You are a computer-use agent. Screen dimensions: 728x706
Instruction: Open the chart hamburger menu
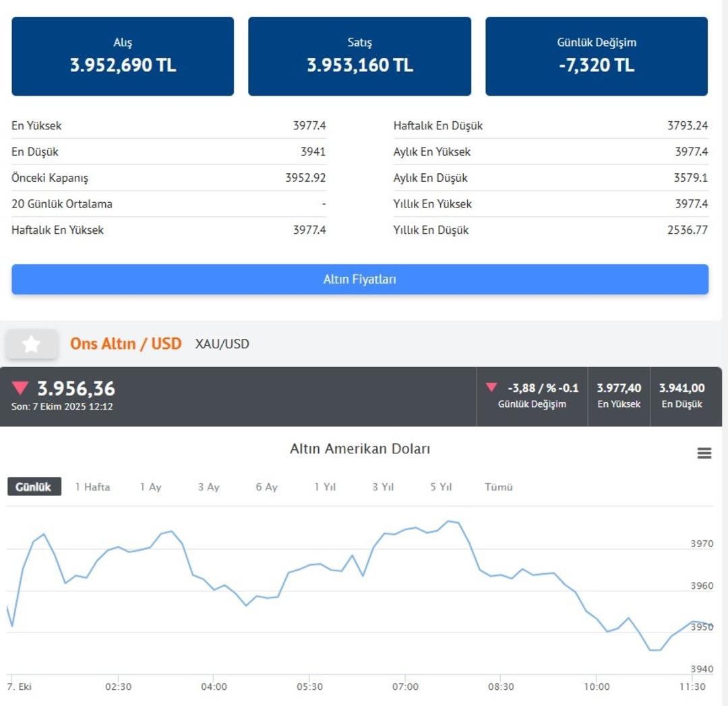pyautogui.click(x=704, y=453)
